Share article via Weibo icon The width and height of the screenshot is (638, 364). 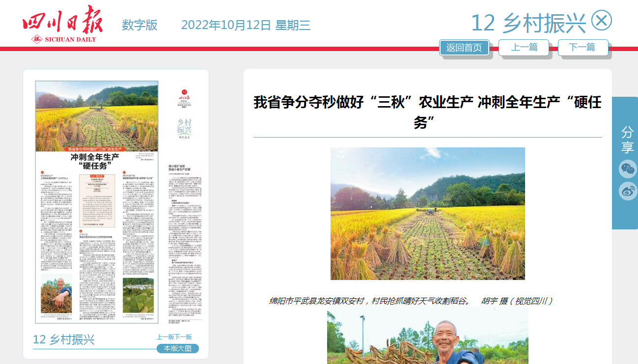point(628,191)
